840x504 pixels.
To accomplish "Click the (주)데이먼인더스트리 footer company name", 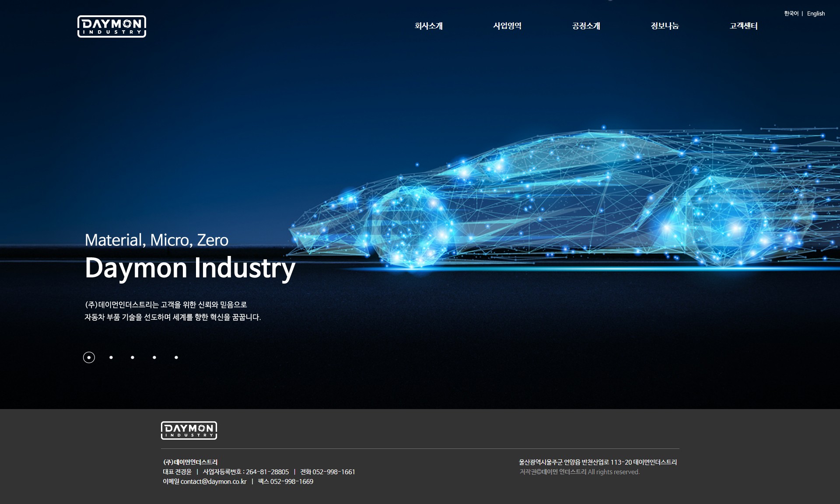I will coord(190,462).
